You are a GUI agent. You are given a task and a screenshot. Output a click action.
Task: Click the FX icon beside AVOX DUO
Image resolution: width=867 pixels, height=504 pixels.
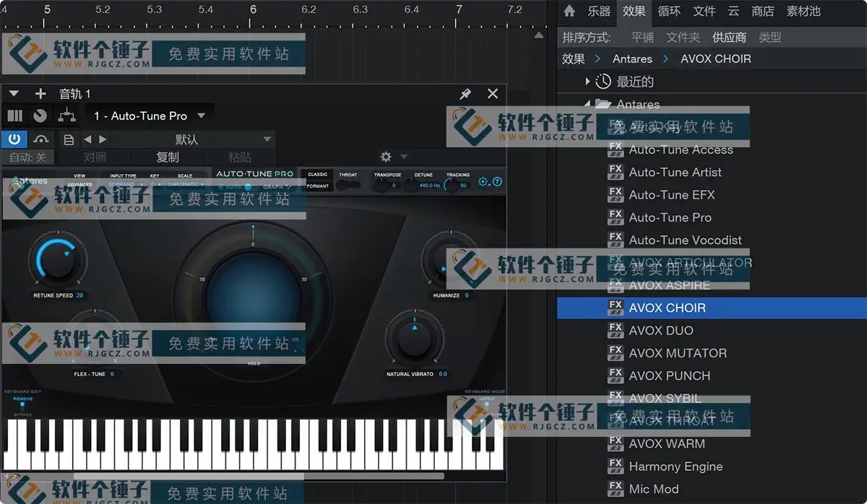(x=616, y=330)
